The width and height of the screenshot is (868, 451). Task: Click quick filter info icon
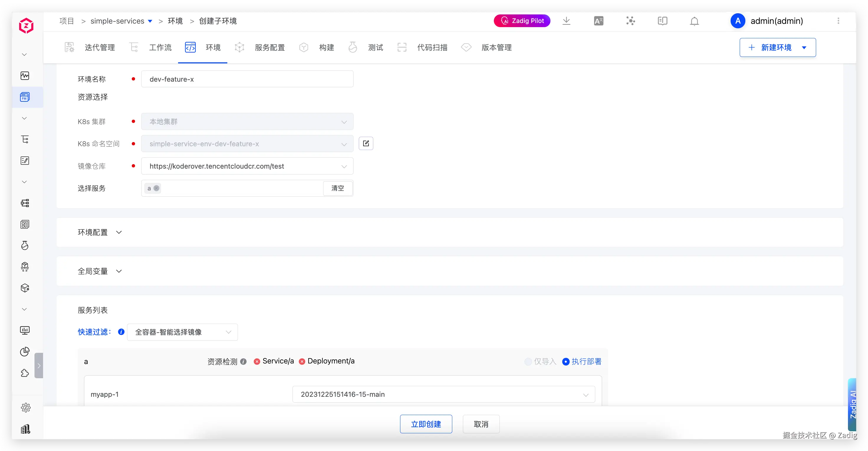121,332
